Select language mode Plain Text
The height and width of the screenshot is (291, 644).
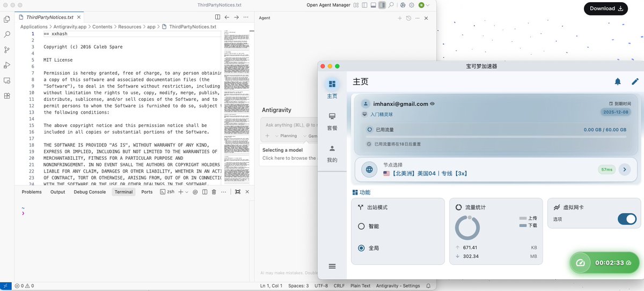[x=360, y=286]
